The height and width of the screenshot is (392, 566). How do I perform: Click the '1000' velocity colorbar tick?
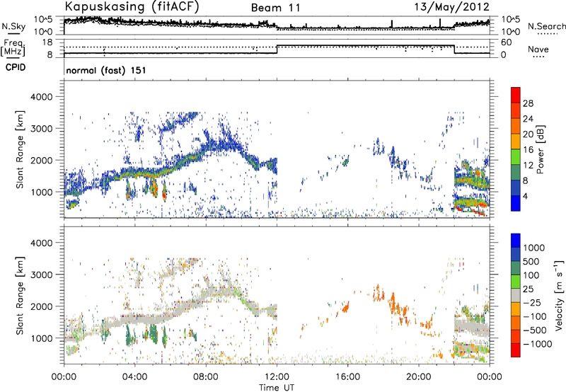point(534,248)
